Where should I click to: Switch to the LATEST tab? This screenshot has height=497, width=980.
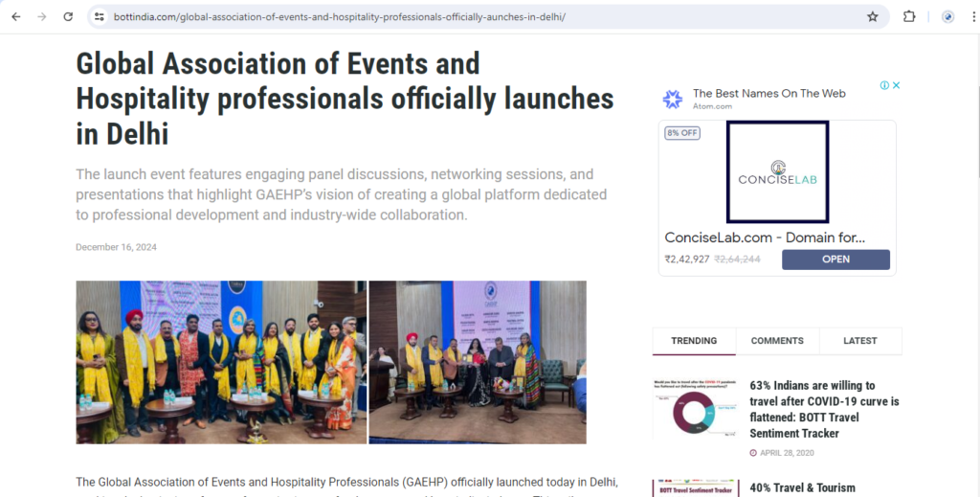point(859,341)
